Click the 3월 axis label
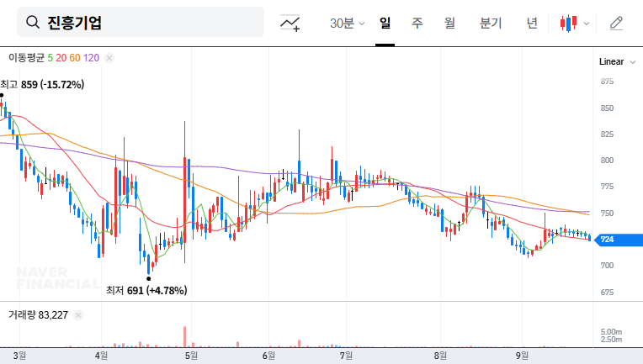The width and height of the screenshot is (643, 364). (x=19, y=356)
